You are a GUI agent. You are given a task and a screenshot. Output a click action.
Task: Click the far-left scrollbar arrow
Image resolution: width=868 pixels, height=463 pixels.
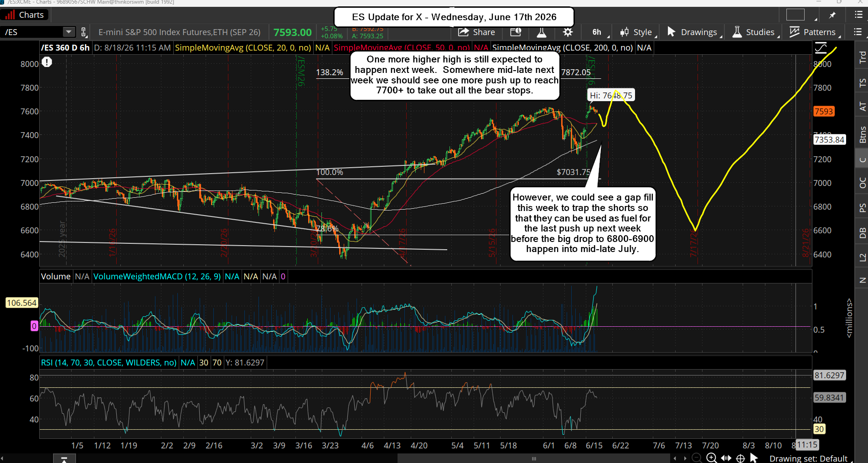(2, 458)
